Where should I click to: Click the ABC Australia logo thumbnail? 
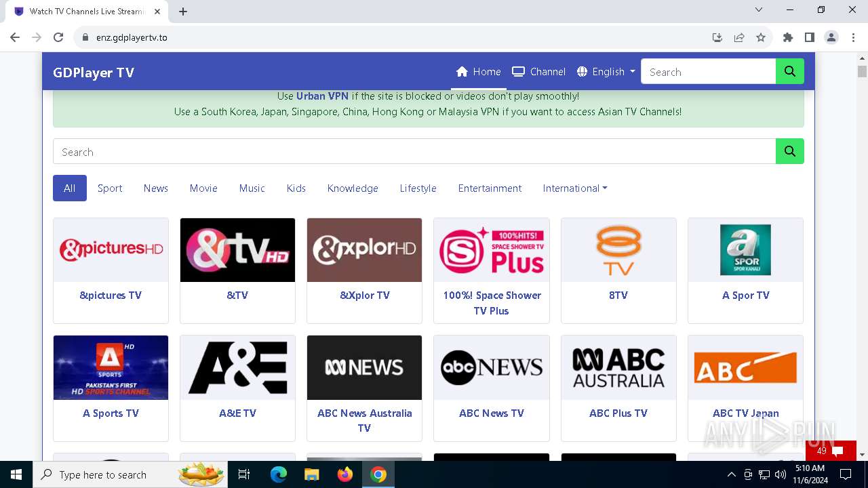pyautogui.click(x=618, y=367)
